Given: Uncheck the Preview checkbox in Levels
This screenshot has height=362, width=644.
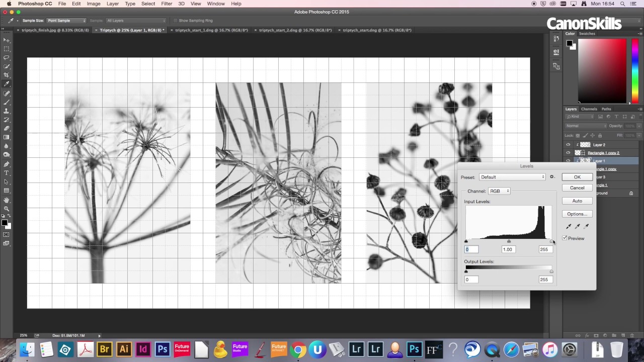Looking at the screenshot, I should coord(565,238).
